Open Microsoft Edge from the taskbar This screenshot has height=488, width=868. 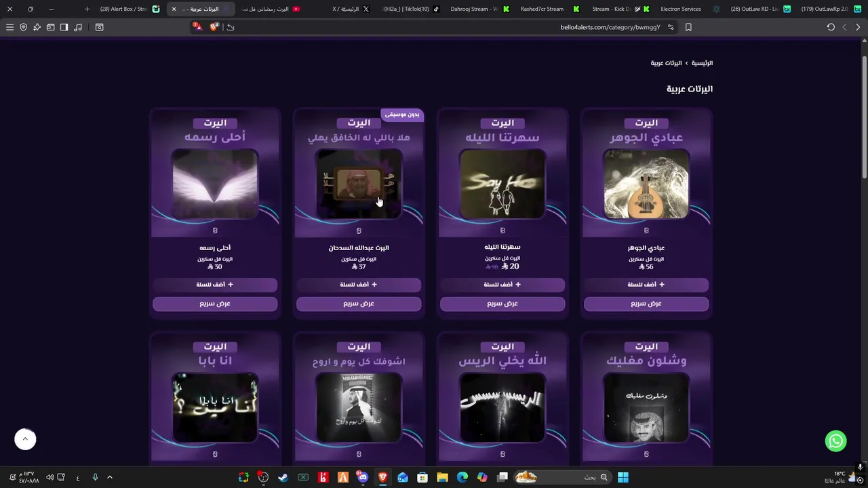(x=462, y=477)
